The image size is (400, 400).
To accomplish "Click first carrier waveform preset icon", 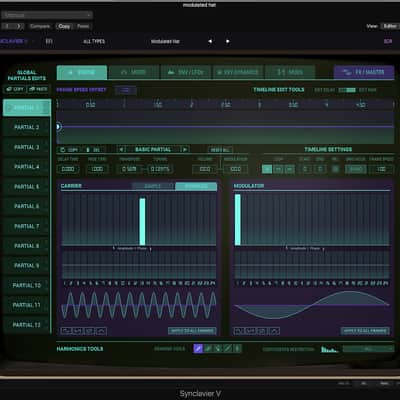I will (x=66, y=331).
